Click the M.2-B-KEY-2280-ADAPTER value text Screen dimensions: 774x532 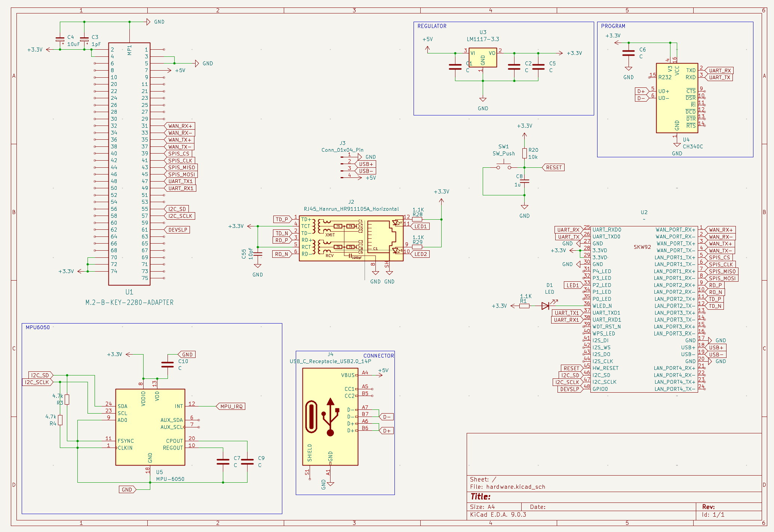tap(129, 302)
